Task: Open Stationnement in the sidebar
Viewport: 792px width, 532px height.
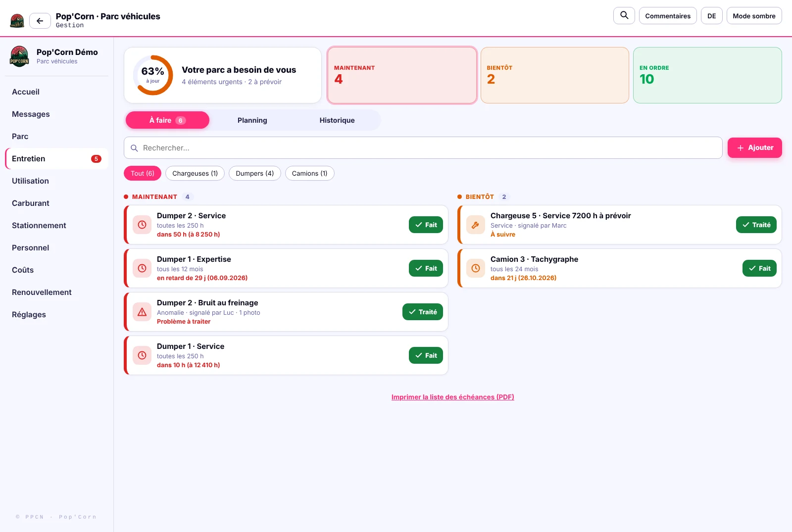Action: click(56, 226)
